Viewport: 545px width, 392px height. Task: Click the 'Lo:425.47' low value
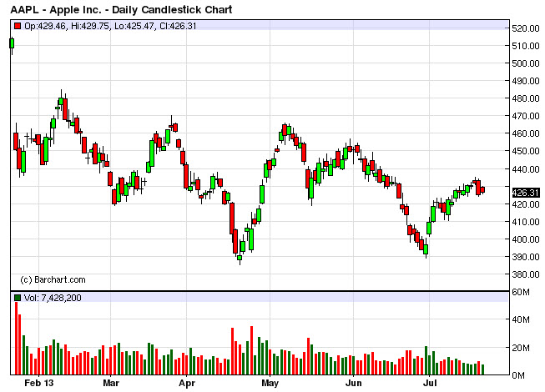[x=135, y=26]
